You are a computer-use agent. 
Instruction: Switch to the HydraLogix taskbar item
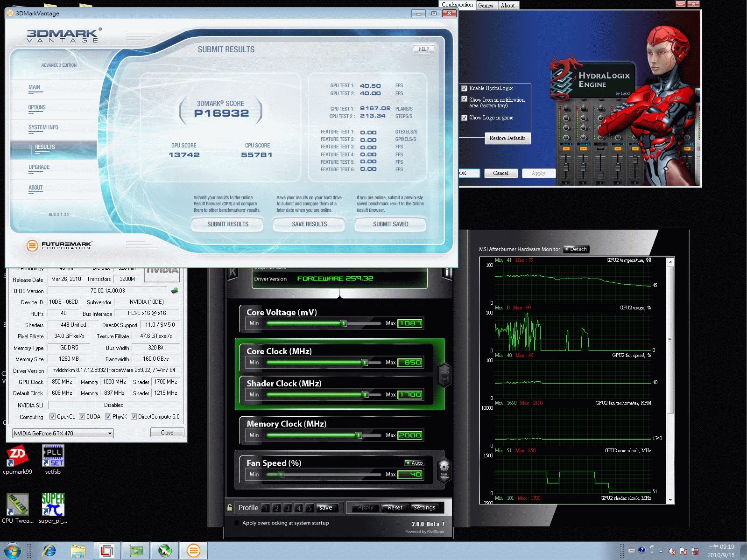(107, 551)
